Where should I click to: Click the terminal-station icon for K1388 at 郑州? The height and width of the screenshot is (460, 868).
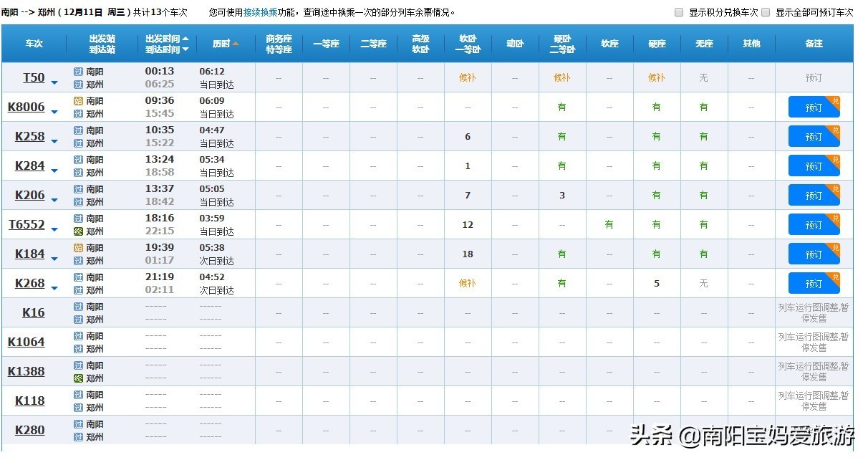[78, 378]
